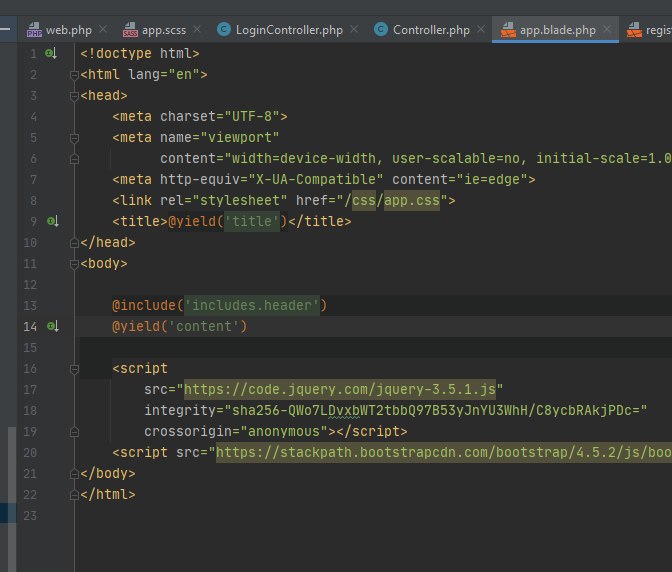Screen dimensions: 672x572
Task: Collapse the body tag fold on line 11
Action: 74,264
